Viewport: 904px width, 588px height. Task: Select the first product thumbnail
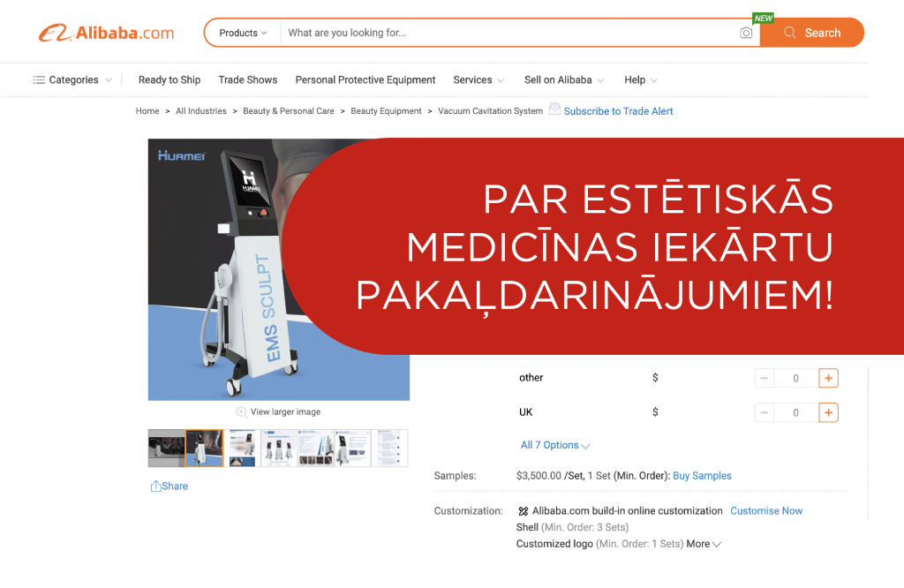[x=167, y=448]
